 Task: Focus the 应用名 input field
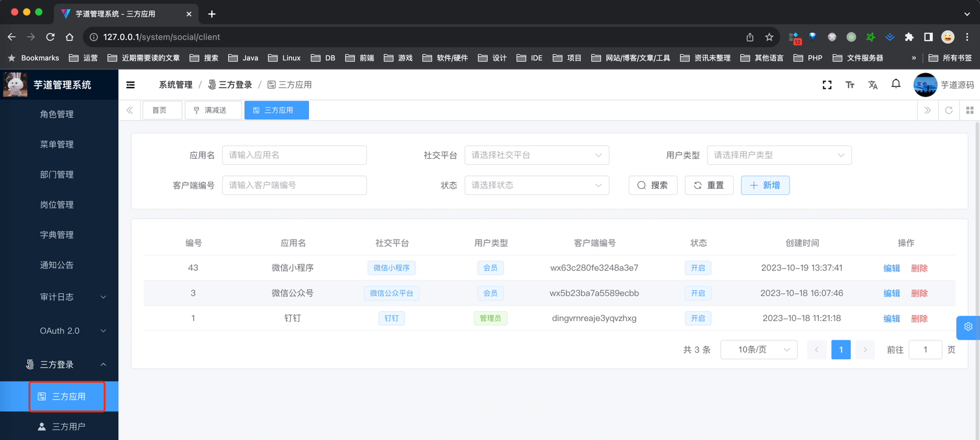coord(294,155)
